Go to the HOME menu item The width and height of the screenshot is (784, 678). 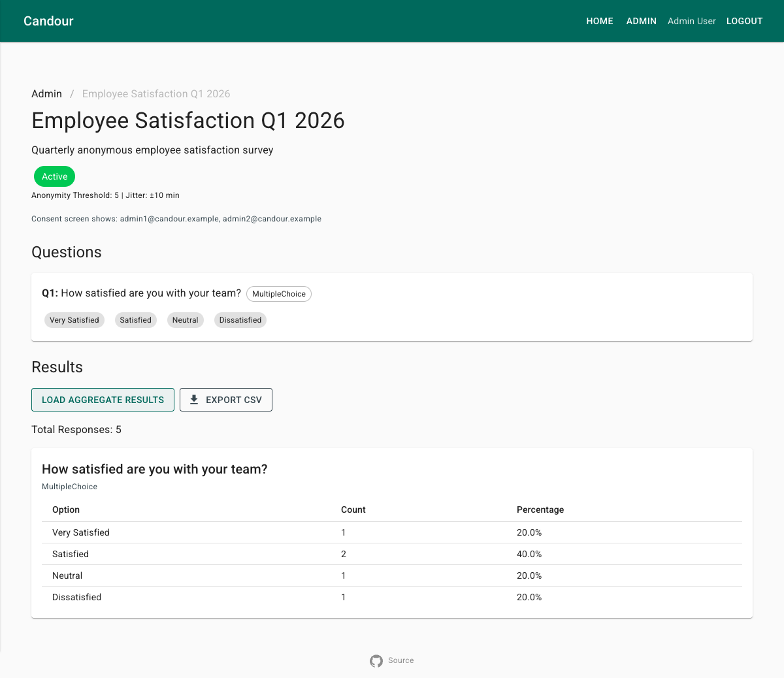click(x=600, y=21)
